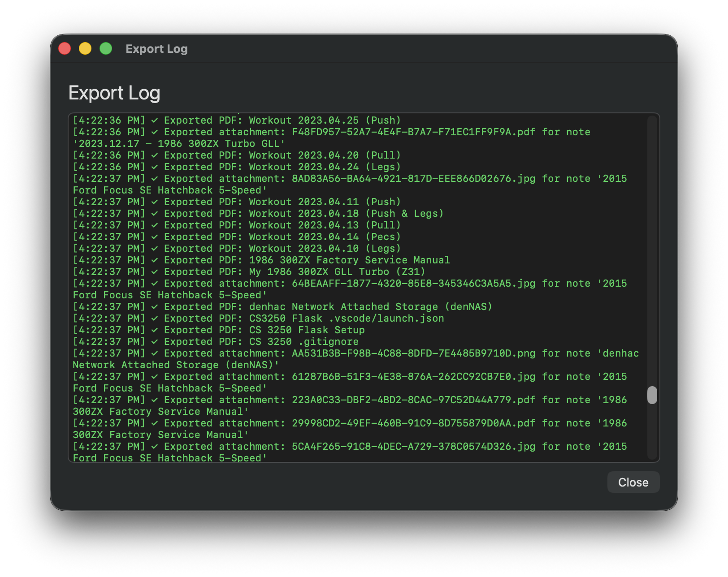Image resolution: width=728 pixels, height=577 pixels.
Task: Click the checkmark beside the AA531B3B PNG attachment
Action: click(x=155, y=353)
